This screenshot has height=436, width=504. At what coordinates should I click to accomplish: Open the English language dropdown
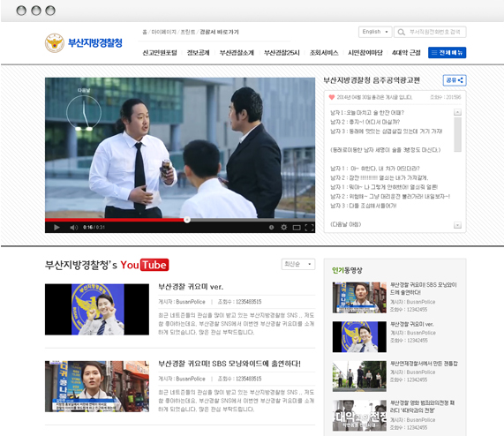point(375,32)
